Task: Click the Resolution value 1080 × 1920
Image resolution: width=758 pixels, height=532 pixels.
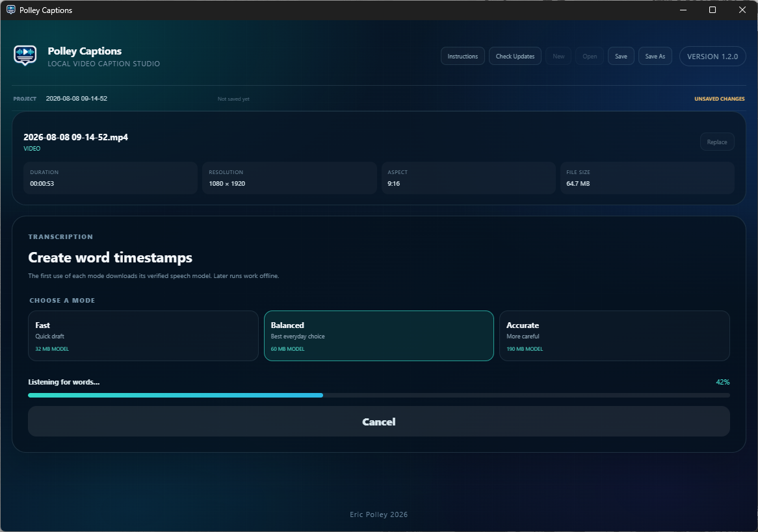Action: pos(227,184)
